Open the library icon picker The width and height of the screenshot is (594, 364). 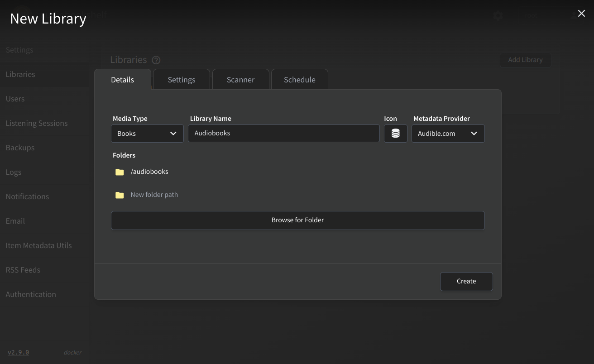[395, 134]
